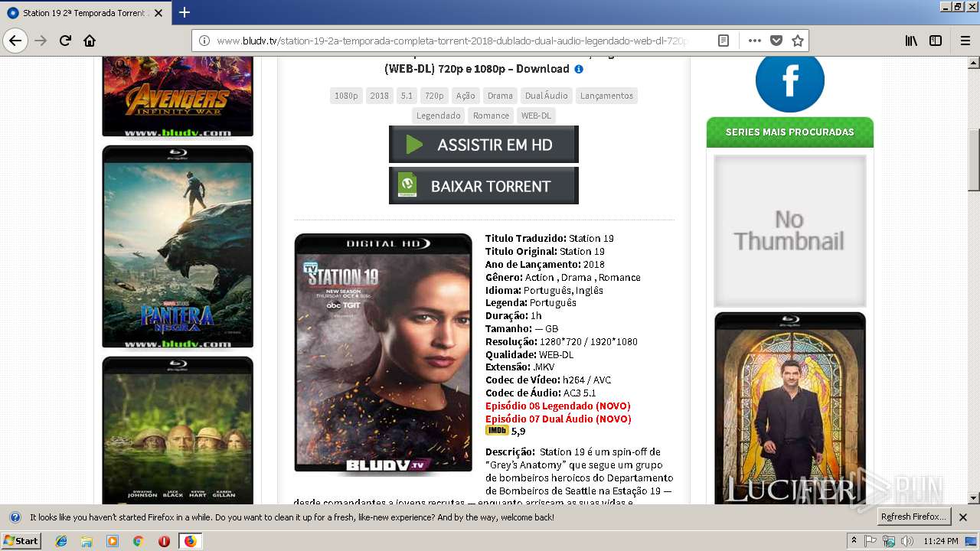Click the notification question mark icon
The width and height of the screenshot is (980, 551).
click(15, 517)
